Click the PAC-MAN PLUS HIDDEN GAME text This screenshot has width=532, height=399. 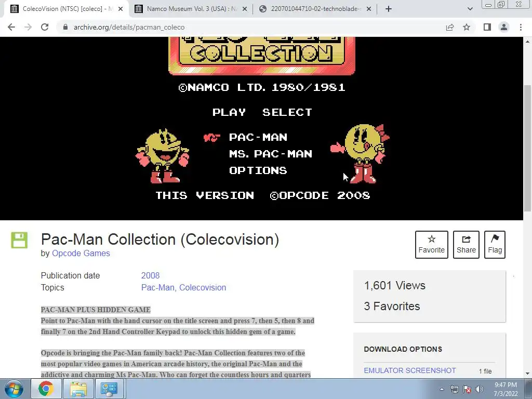[x=96, y=310]
